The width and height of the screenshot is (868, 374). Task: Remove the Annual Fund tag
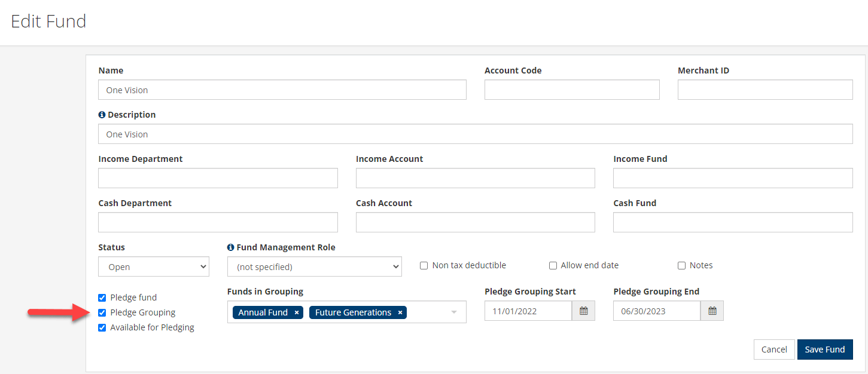296,312
